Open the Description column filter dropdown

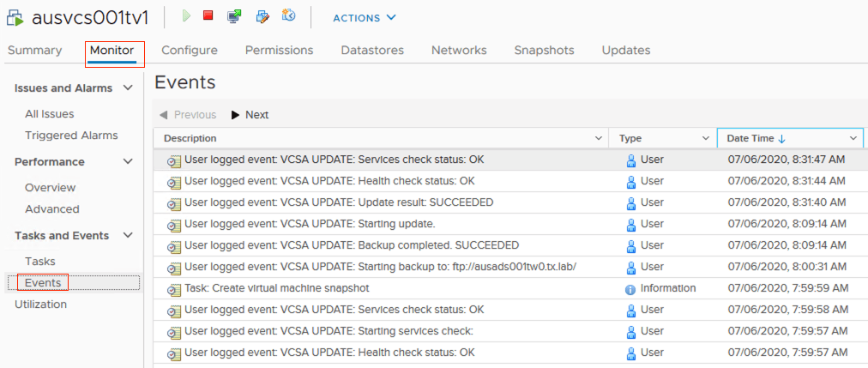[599, 138]
